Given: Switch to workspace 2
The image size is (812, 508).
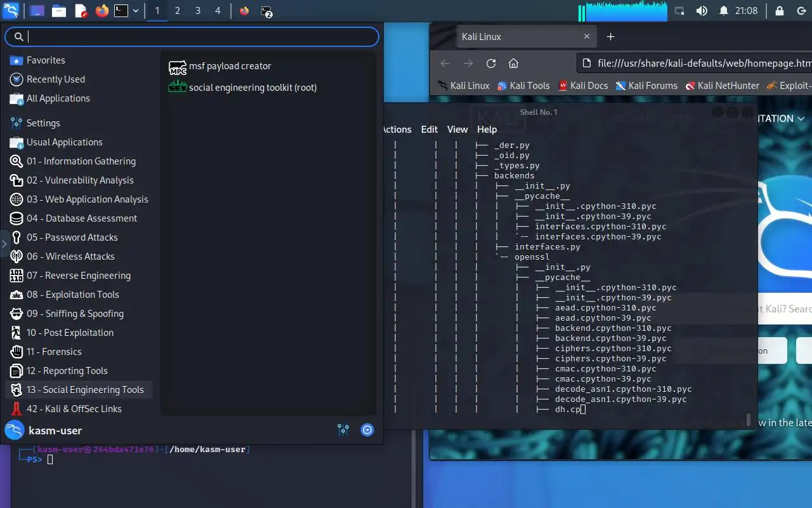Looking at the screenshot, I should click(177, 11).
